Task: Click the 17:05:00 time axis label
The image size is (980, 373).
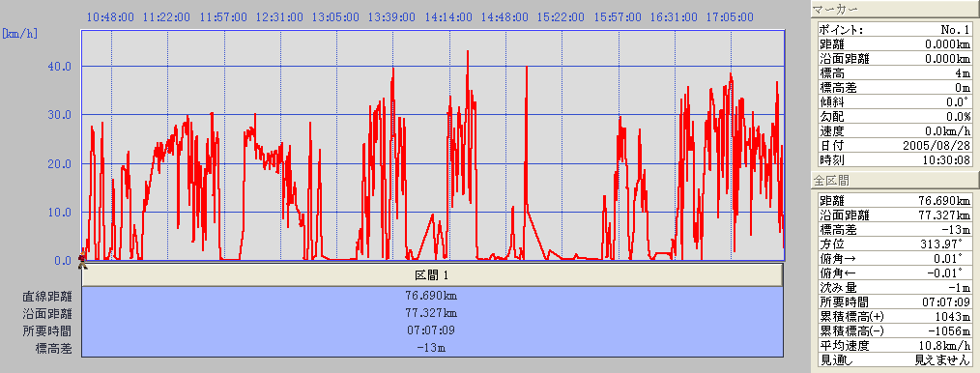Action: pyautogui.click(x=730, y=17)
